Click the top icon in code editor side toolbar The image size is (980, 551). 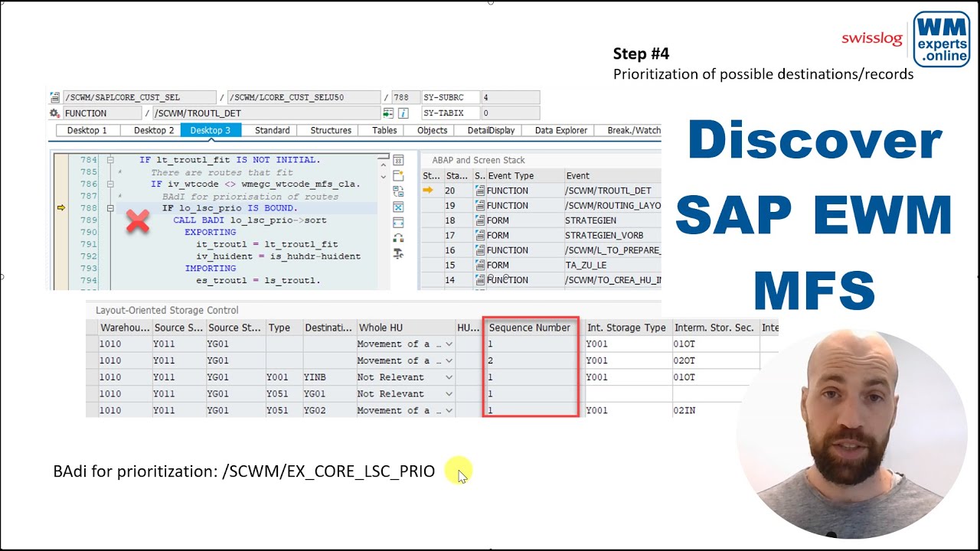click(x=398, y=160)
